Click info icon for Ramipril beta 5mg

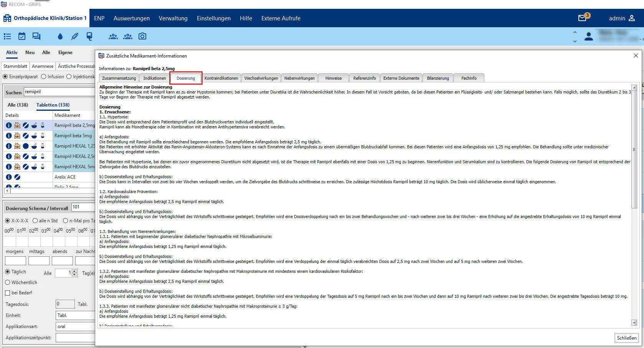pyautogui.click(x=9, y=136)
